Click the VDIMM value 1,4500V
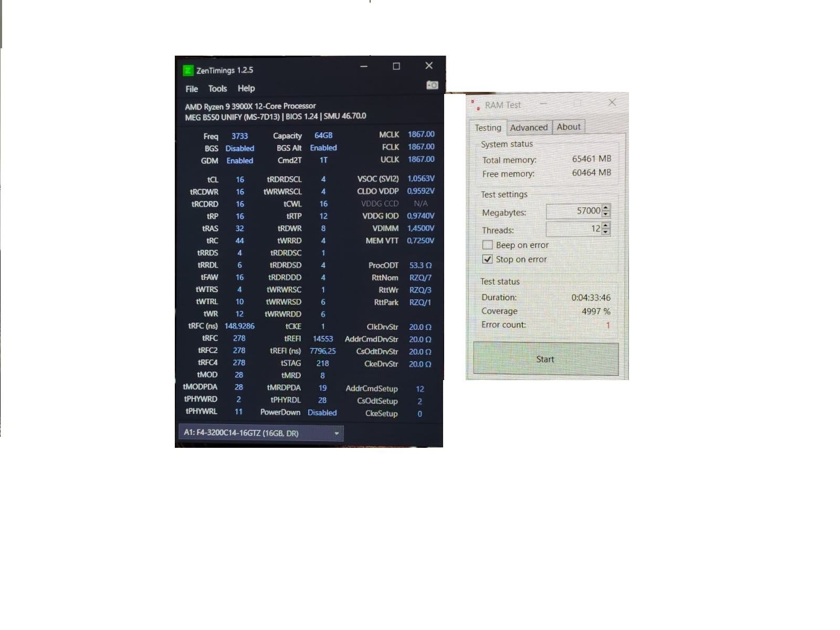840x630 pixels. click(x=421, y=228)
